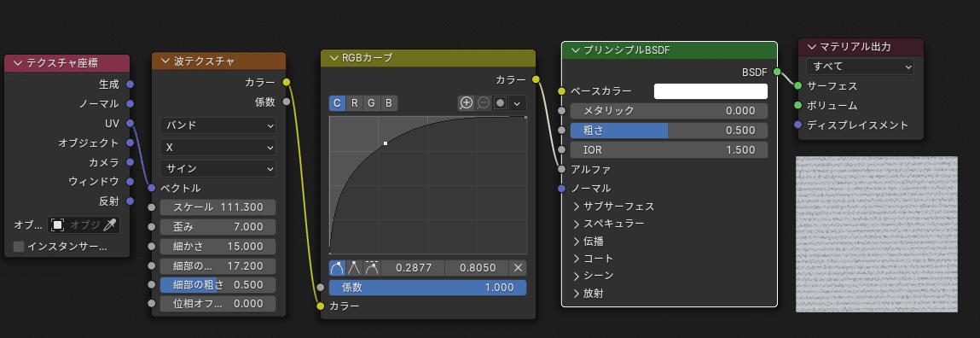Click the white ベースカラー swatch
The height and width of the screenshot is (338, 980).
coord(710,91)
